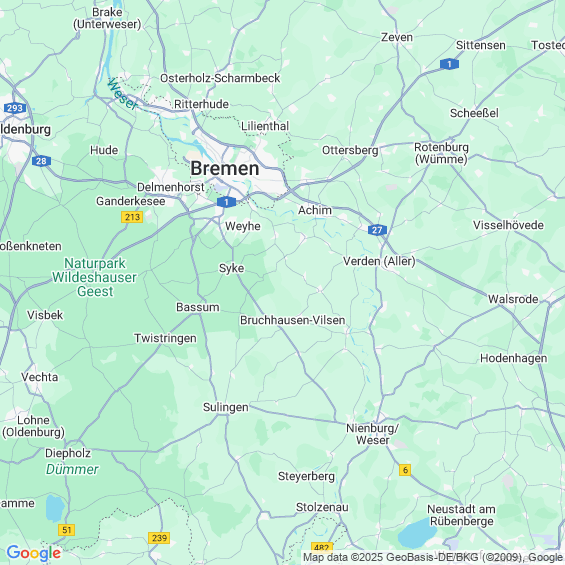Click the Bruchhausen-Vilsen label
Viewport: 565px width, 565px height.
click(x=293, y=320)
